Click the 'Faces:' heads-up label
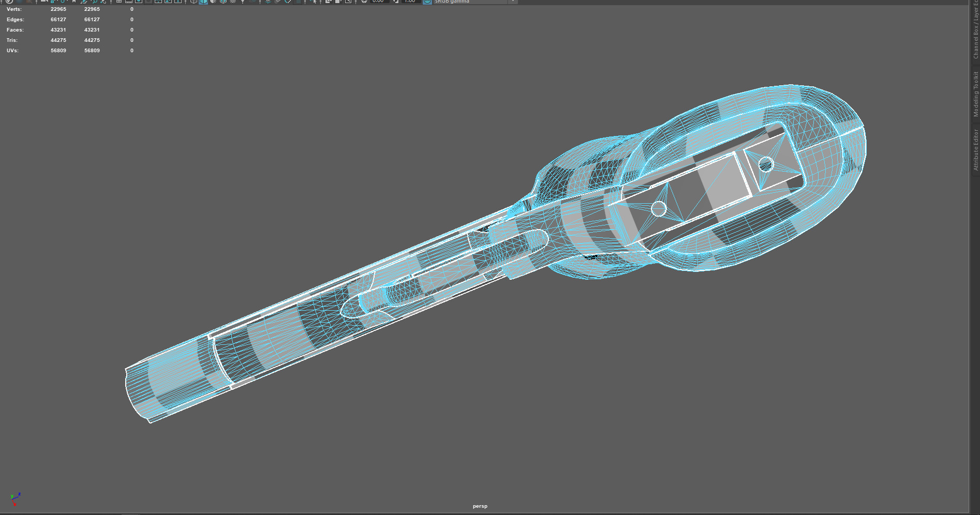The width and height of the screenshot is (980, 515). point(15,30)
